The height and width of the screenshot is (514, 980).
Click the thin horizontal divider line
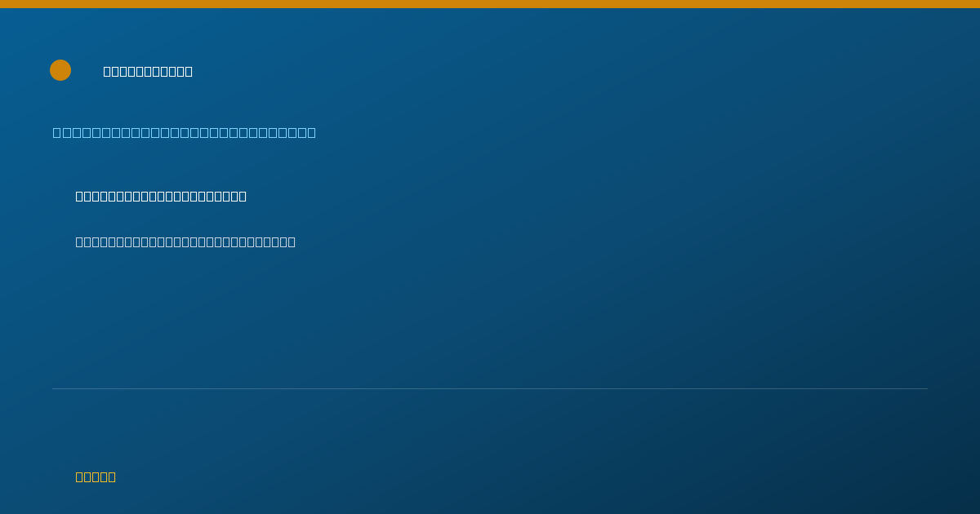(490, 388)
